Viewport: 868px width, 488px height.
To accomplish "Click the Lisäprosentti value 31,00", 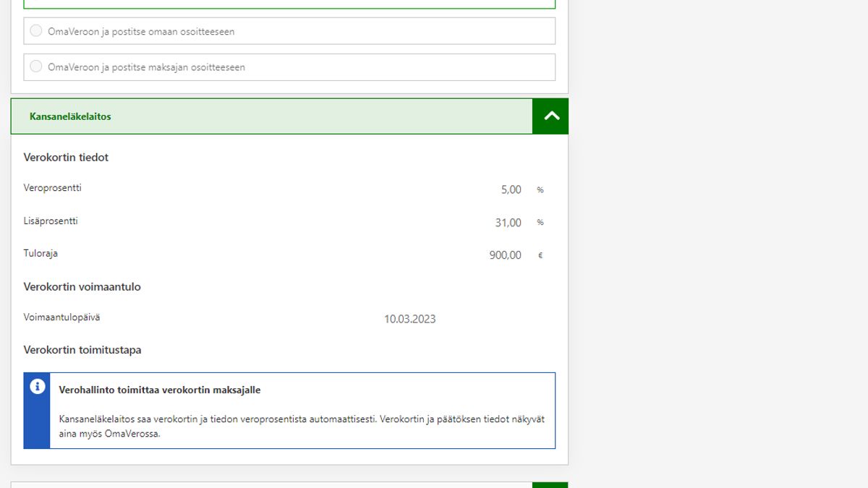I will tap(508, 223).
